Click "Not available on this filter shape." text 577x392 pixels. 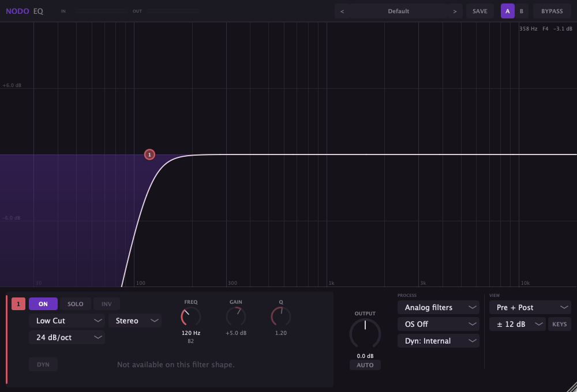(x=175, y=364)
